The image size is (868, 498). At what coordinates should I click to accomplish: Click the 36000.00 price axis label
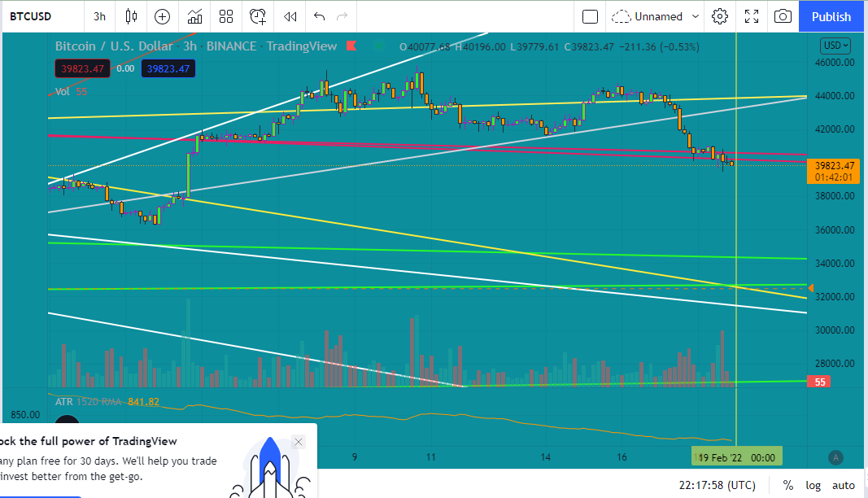835,230
